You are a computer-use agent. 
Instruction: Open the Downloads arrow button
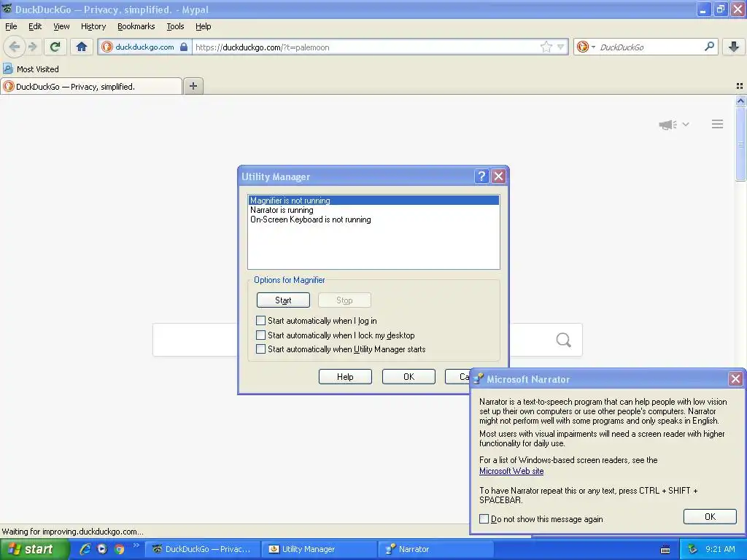734,47
